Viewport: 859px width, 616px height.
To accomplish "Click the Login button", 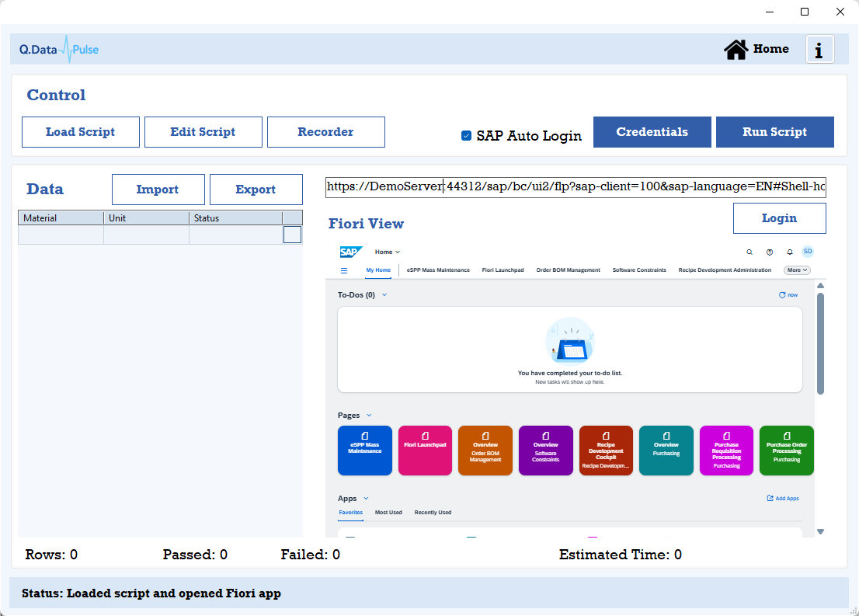I will [x=780, y=218].
